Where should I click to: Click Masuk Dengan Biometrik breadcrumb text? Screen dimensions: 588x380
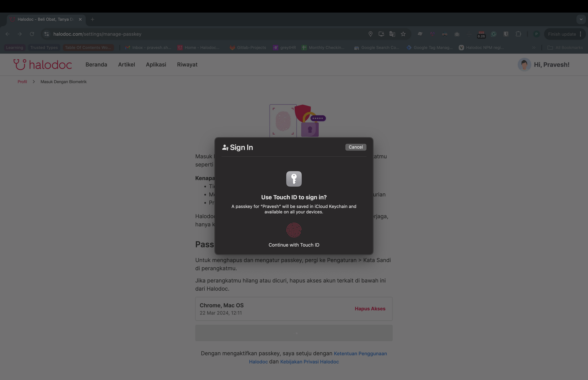(64, 82)
